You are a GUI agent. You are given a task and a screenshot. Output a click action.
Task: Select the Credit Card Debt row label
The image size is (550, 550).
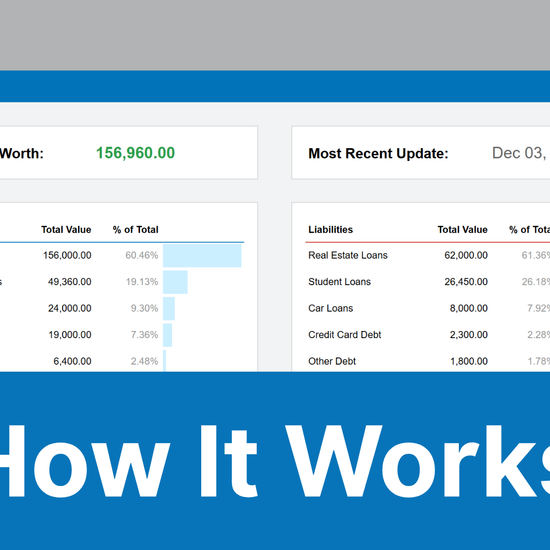[x=344, y=335]
